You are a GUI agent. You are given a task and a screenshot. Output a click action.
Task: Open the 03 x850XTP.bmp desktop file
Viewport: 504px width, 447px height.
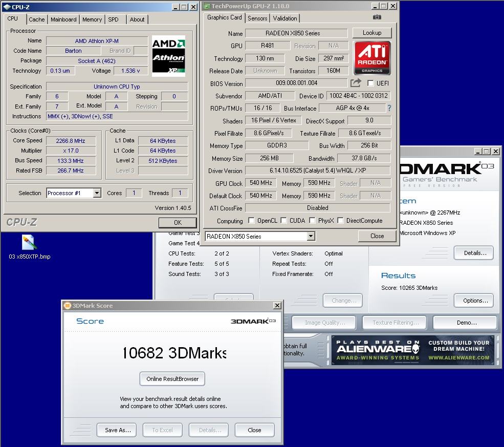tap(29, 247)
